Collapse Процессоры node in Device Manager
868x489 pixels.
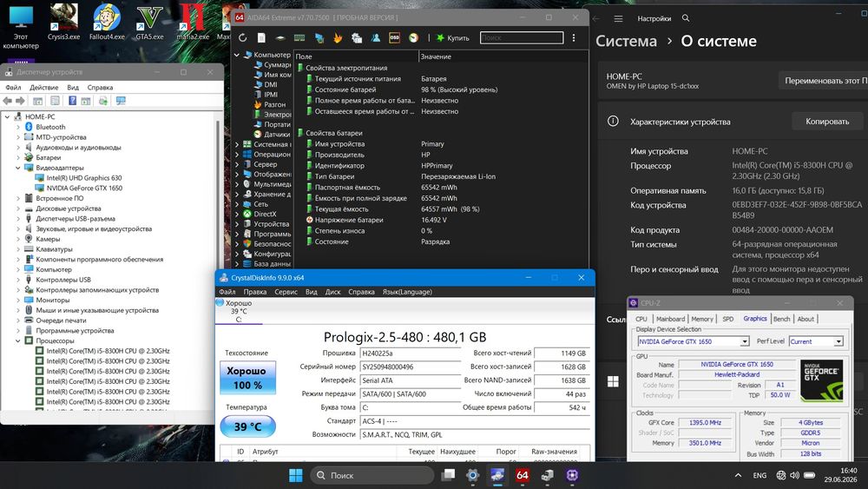[17, 340]
